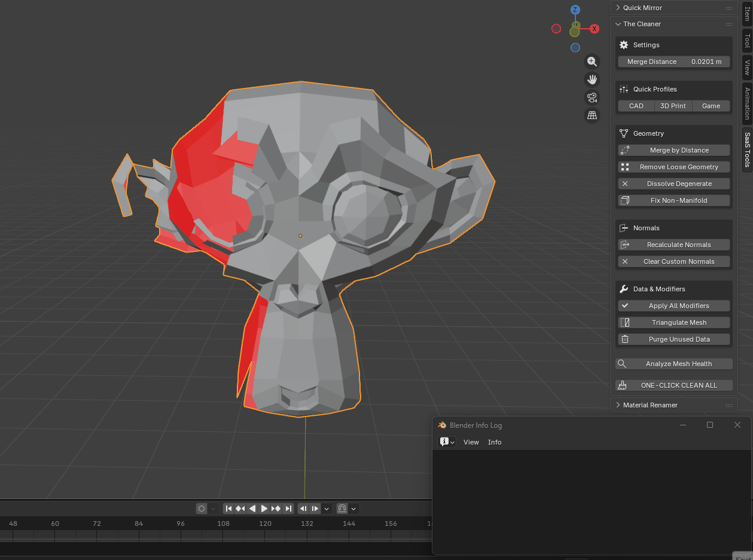Toggle the camera view icon
The image size is (753, 560).
point(592,98)
